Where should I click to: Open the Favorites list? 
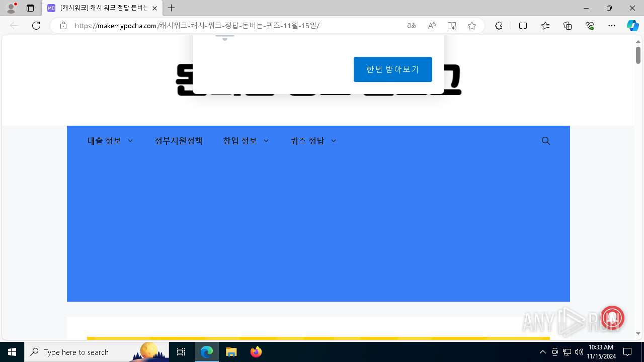coord(545,26)
